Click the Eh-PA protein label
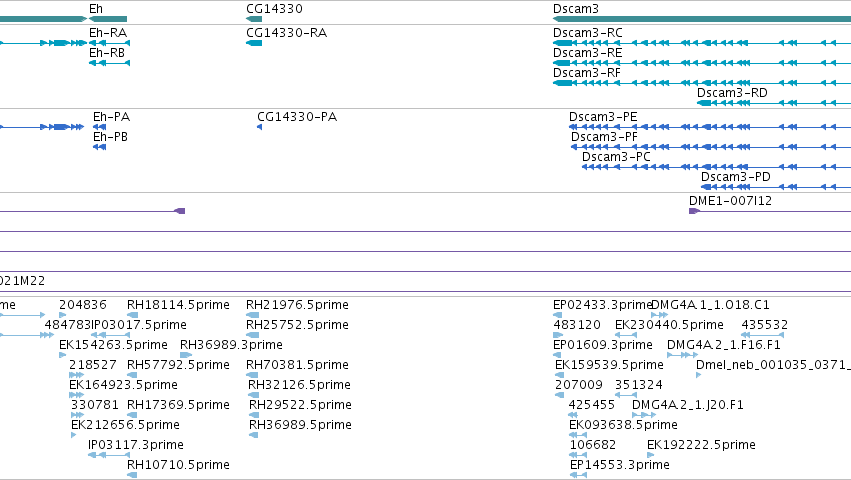Screen dimensions: 851x480 click(111, 117)
